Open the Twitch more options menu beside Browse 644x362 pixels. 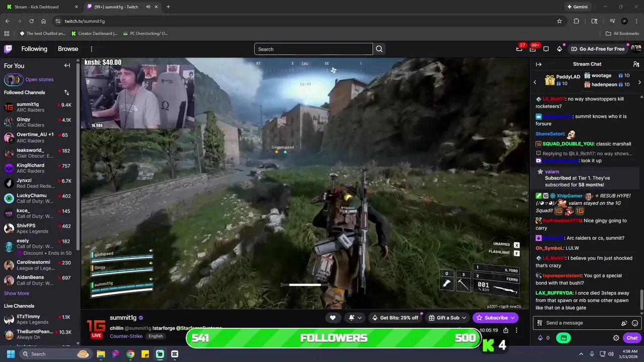[92, 49]
